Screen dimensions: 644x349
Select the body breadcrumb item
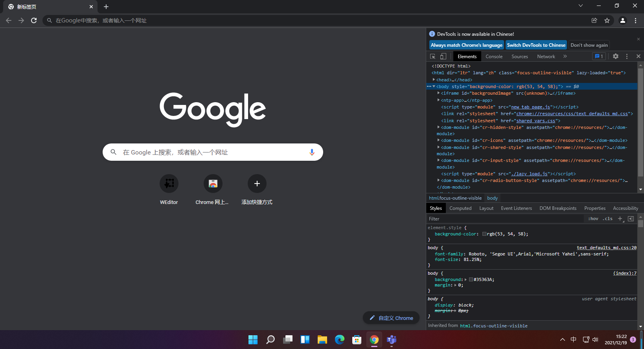(x=492, y=198)
